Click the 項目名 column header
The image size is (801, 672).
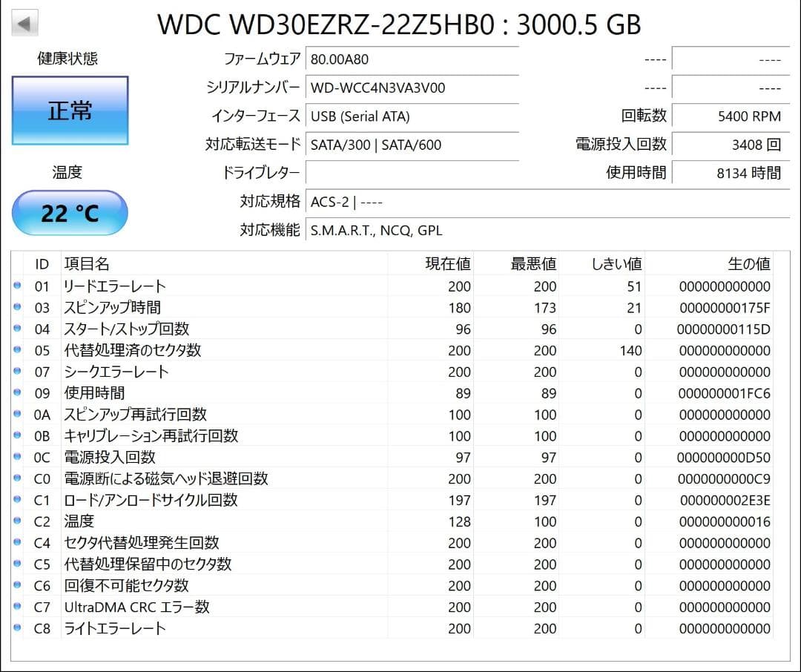[87, 264]
